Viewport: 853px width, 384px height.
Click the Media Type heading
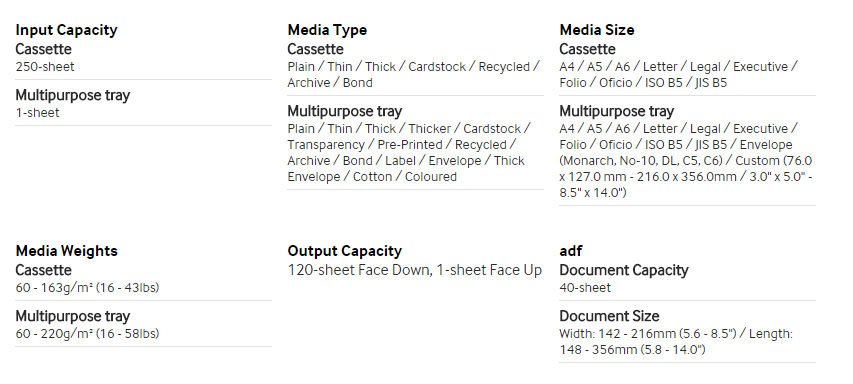point(327,30)
